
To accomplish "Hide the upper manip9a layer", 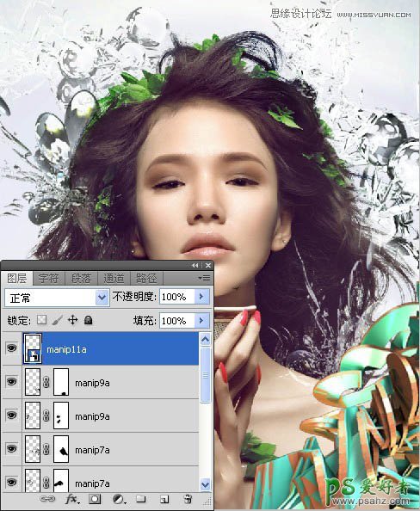I will coord(11,382).
